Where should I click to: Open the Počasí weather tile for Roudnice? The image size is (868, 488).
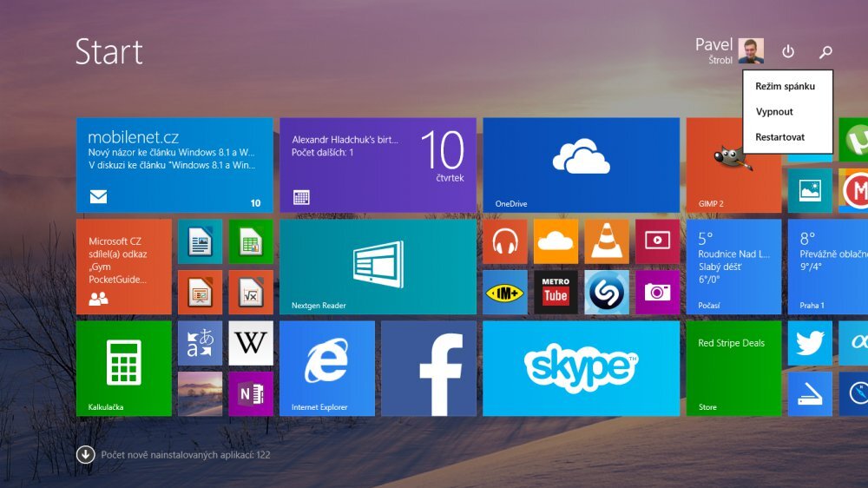pyautogui.click(x=733, y=267)
